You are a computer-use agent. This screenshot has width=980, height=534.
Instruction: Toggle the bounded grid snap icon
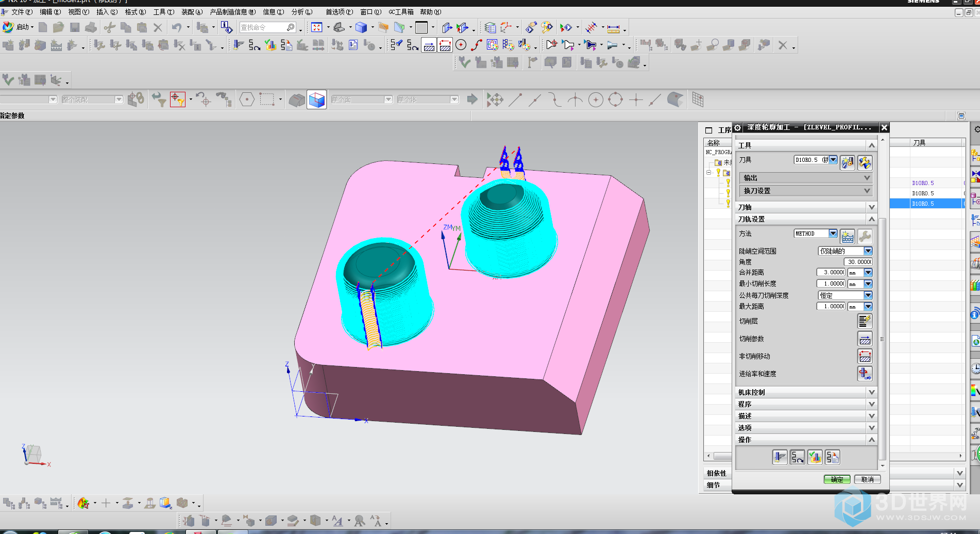point(698,100)
